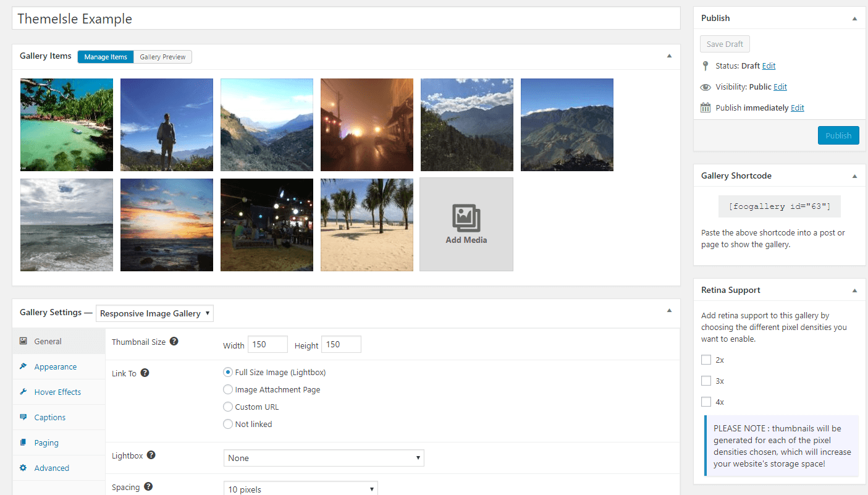Click the Visibility eye icon

(706, 87)
